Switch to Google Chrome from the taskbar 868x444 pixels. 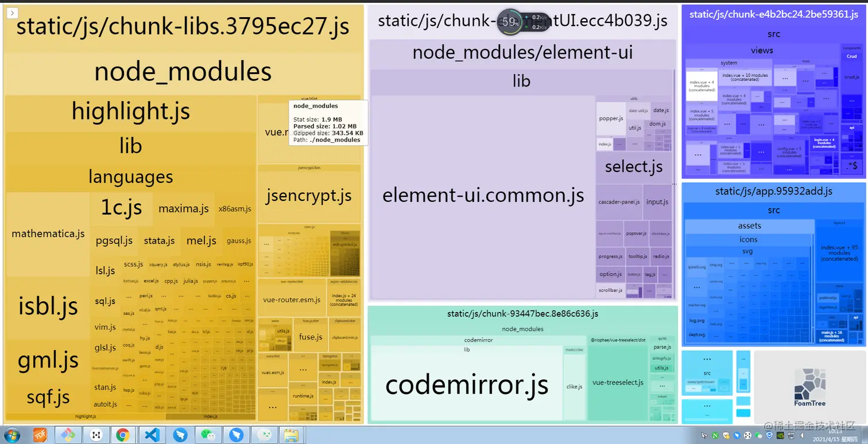click(x=123, y=435)
